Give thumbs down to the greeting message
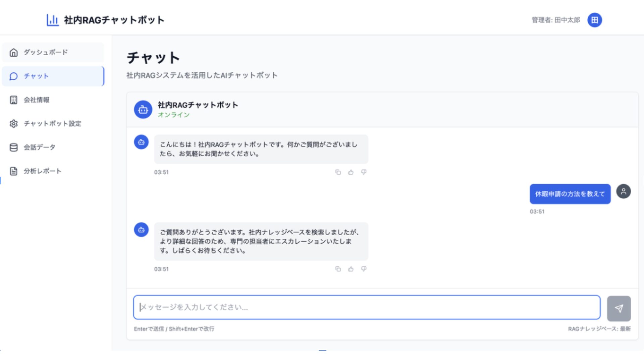Viewport: 644px width, 362px height. [364, 172]
